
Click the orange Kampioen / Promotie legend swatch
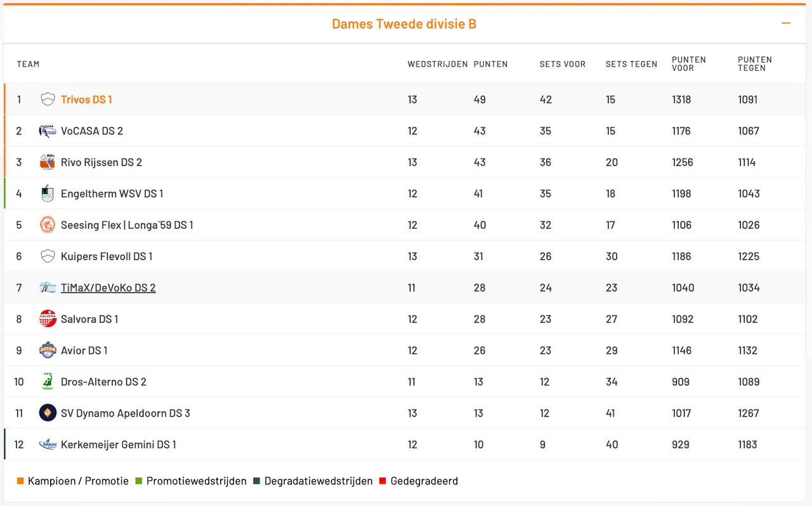point(20,481)
